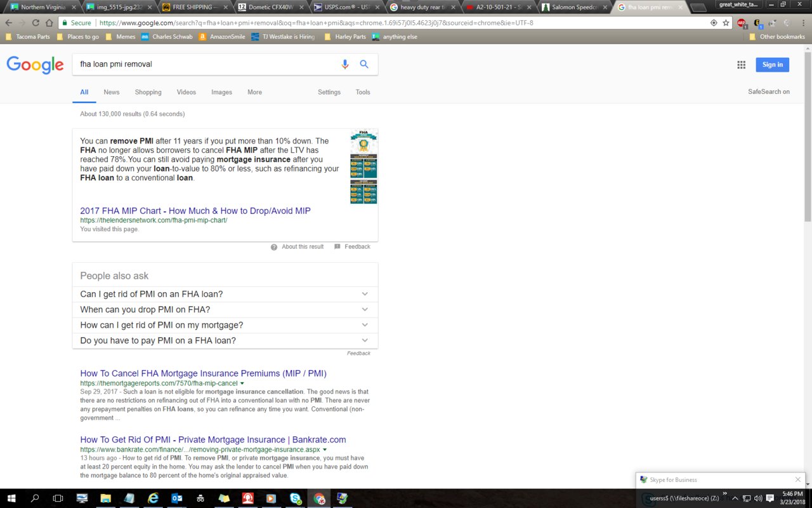Viewport: 812px width, 508px height.
Task: Open the Tools search options
Action: coord(363,92)
